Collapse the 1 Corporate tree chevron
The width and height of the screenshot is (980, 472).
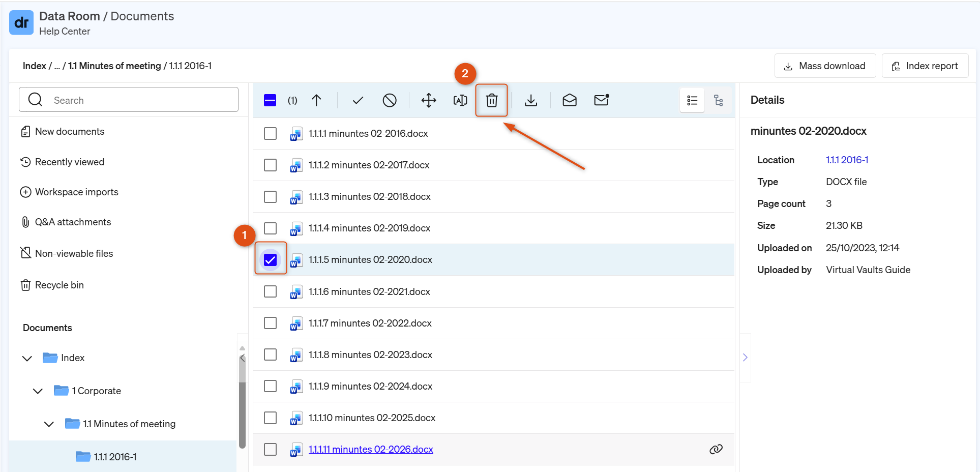pyautogui.click(x=38, y=391)
